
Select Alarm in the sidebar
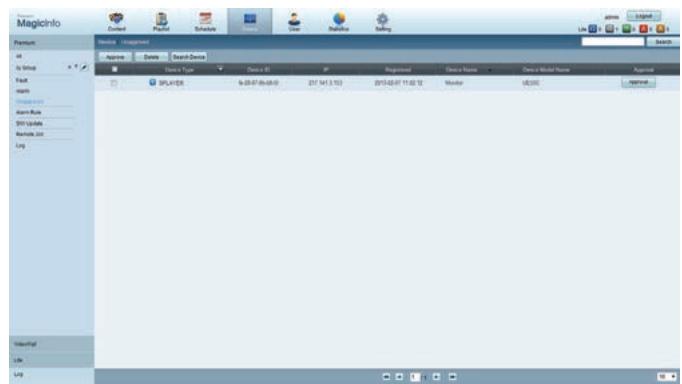click(x=23, y=91)
